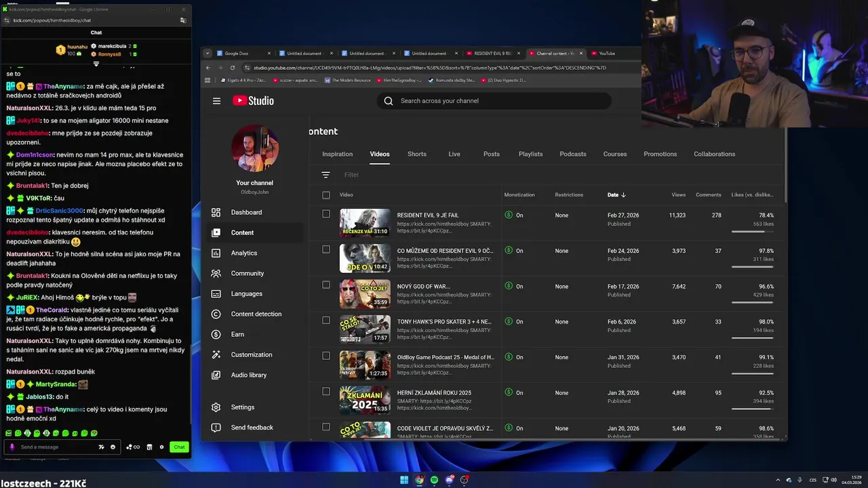
Task: Check the TONY HAWK'S PRO SKATER video
Action: pos(326,320)
